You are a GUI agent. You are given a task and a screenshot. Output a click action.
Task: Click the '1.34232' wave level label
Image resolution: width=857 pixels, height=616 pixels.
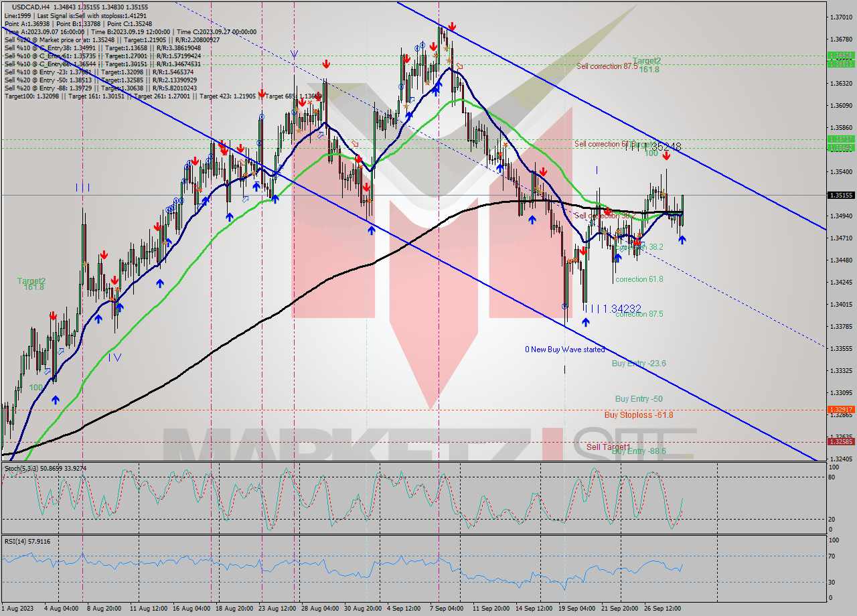pyautogui.click(x=622, y=309)
